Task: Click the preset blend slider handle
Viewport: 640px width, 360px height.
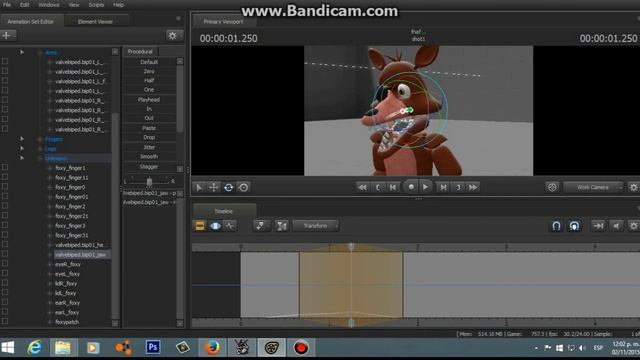Action: pyautogui.click(x=149, y=181)
